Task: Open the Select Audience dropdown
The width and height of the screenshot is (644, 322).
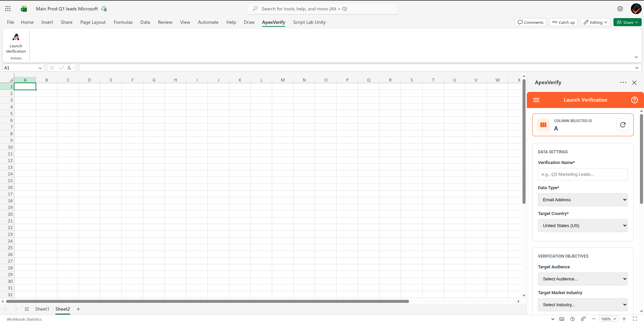Action: [x=583, y=279]
